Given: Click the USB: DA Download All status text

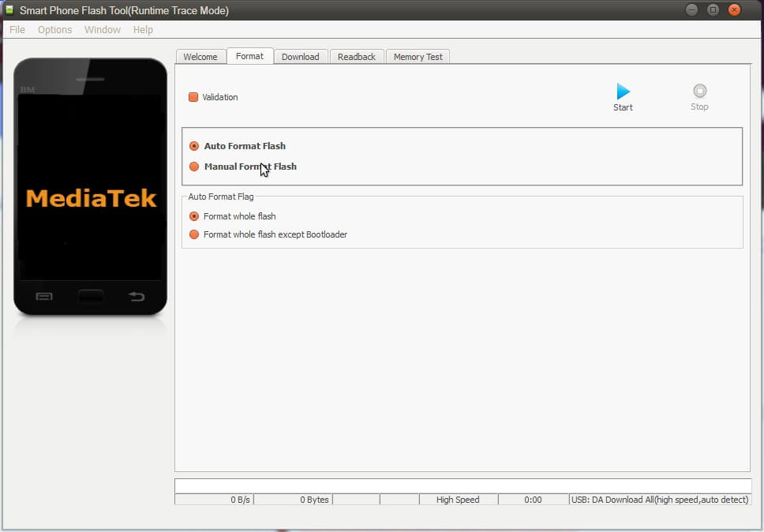Looking at the screenshot, I should [660, 500].
